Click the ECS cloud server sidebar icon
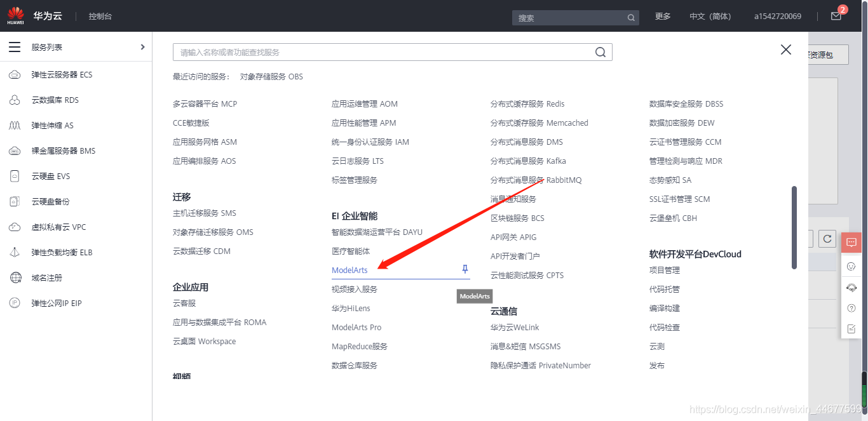The height and width of the screenshot is (421, 868). click(15, 75)
